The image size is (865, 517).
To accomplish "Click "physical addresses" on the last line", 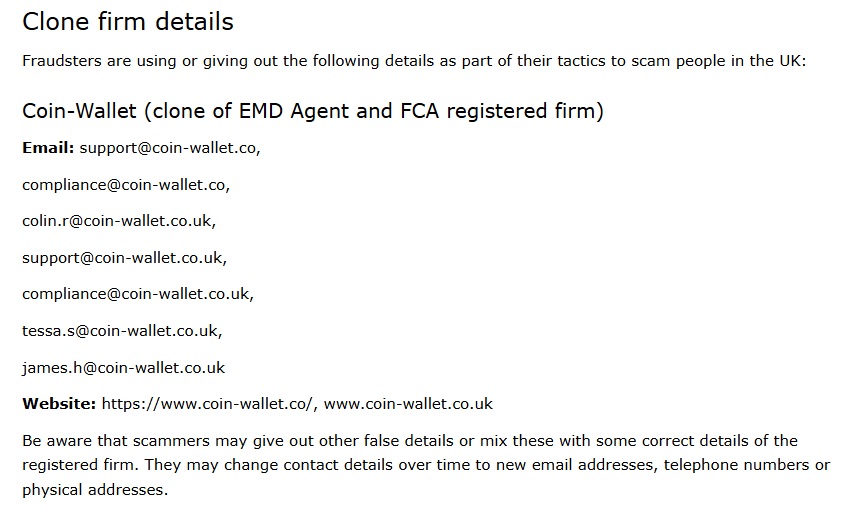I will (93, 490).
